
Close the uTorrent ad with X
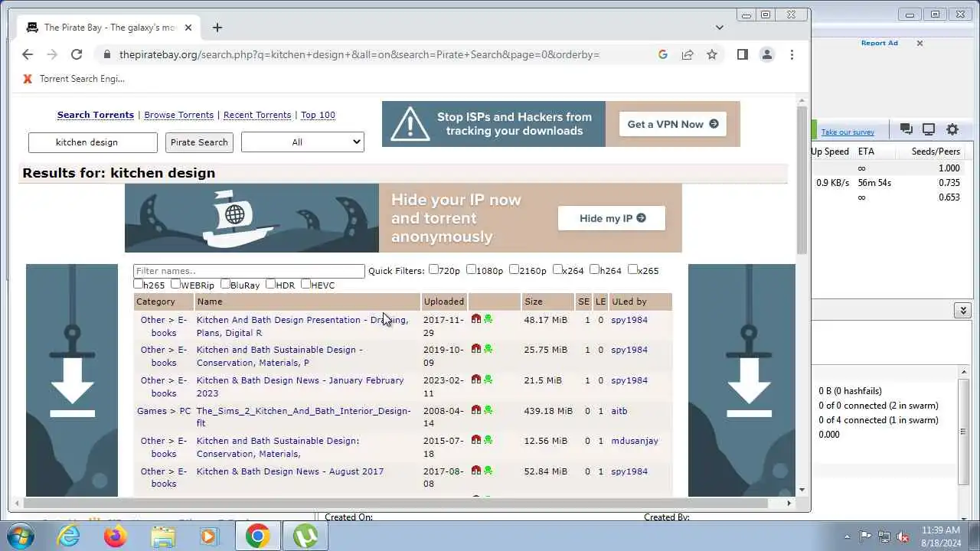920,44
